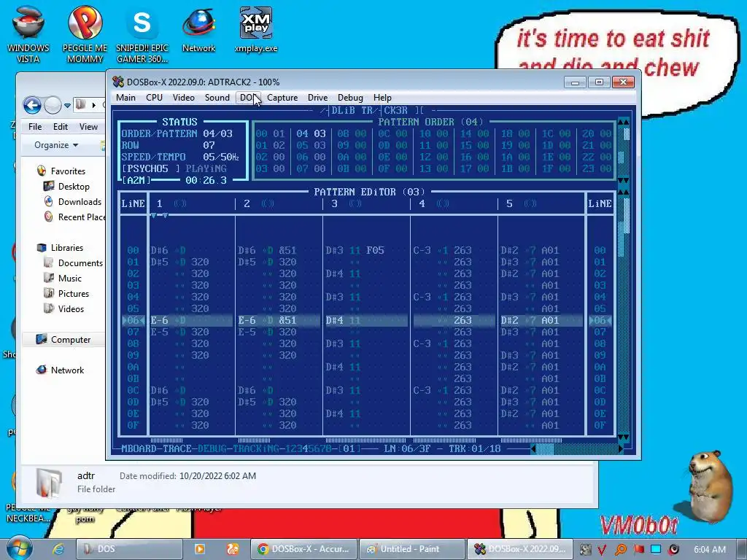747x560 pixels.
Task: Click pattern order entry 00 01
Action: (x=270, y=134)
